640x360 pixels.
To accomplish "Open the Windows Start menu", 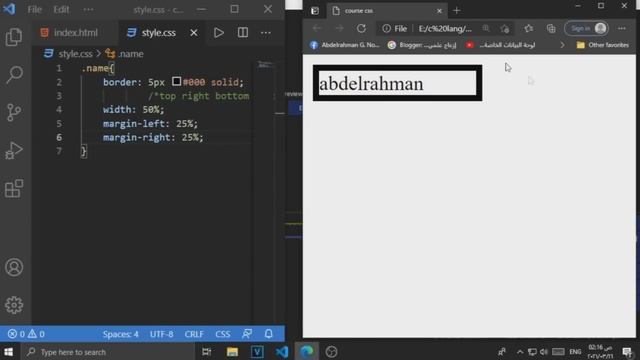I will pos(9,352).
